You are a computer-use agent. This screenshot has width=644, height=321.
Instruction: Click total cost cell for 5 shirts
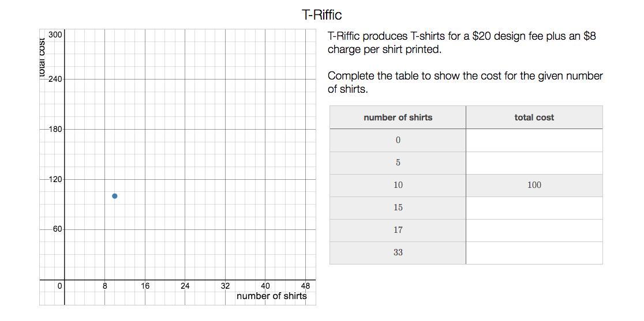click(x=534, y=163)
